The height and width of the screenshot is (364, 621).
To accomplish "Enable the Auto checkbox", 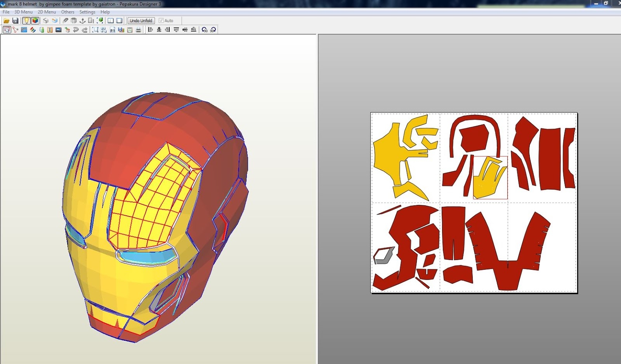I will click(x=161, y=21).
